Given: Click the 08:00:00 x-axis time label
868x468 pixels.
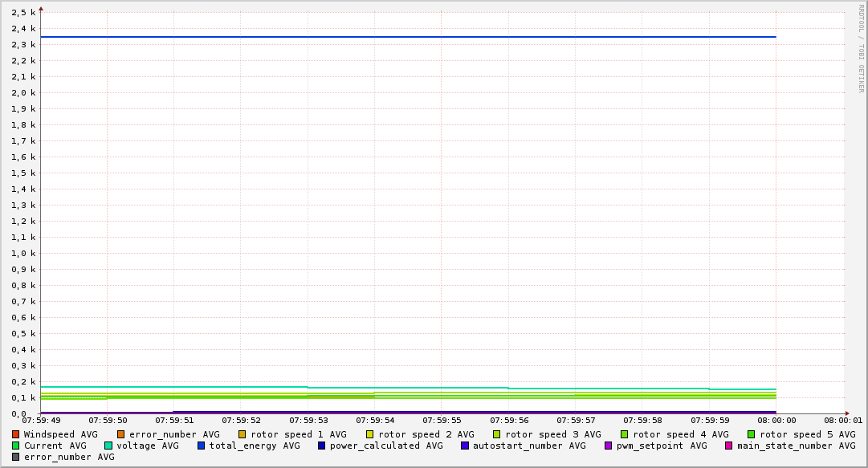Looking at the screenshot, I should pos(776,420).
